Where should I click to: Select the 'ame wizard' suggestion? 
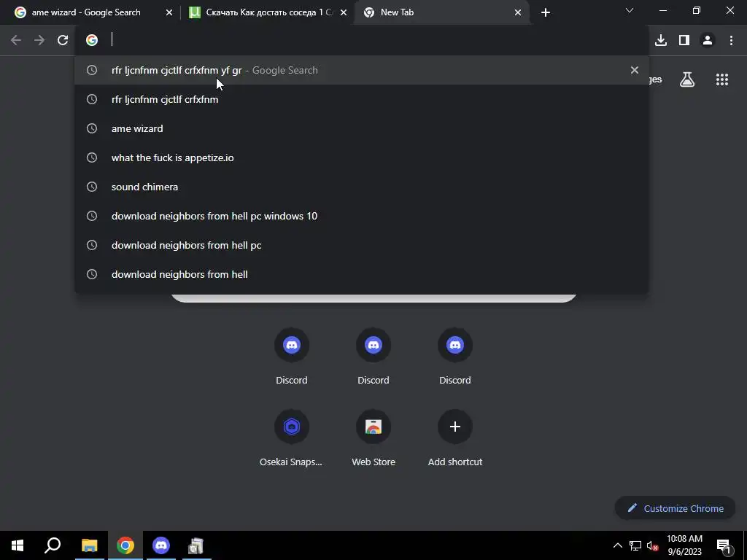[x=361, y=128]
